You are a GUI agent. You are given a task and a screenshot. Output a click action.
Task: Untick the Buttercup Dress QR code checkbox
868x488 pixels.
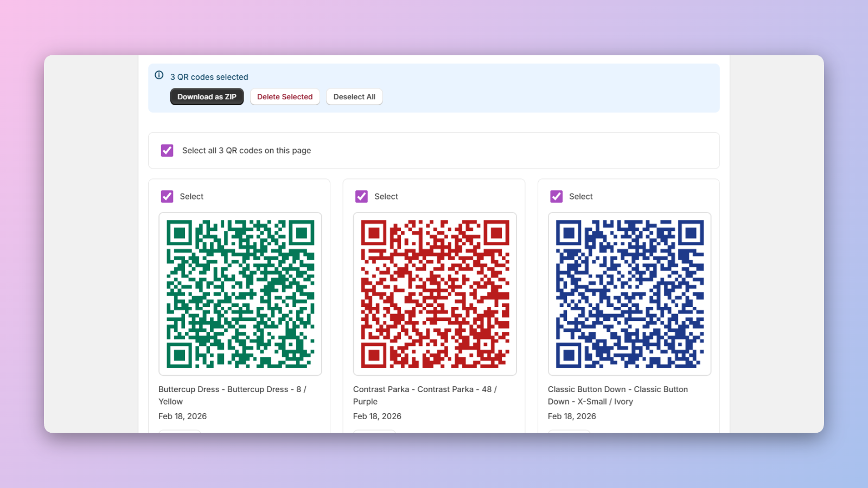[167, 196]
